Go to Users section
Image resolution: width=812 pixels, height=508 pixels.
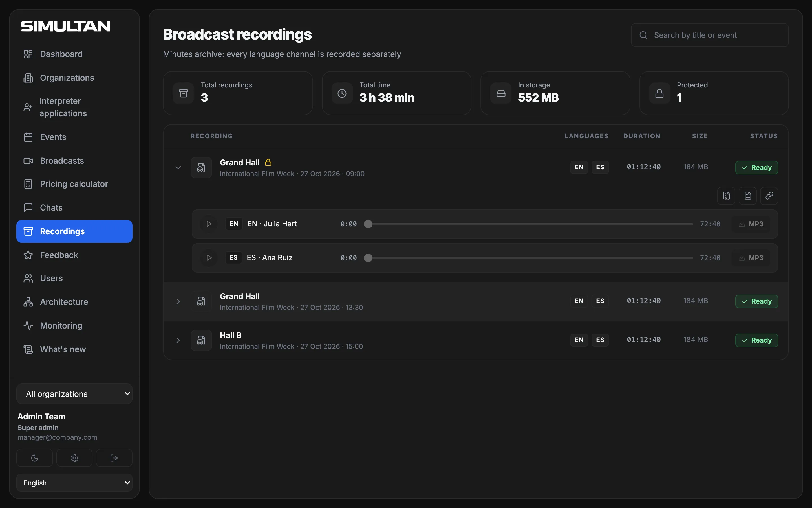click(x=74, y=278)
